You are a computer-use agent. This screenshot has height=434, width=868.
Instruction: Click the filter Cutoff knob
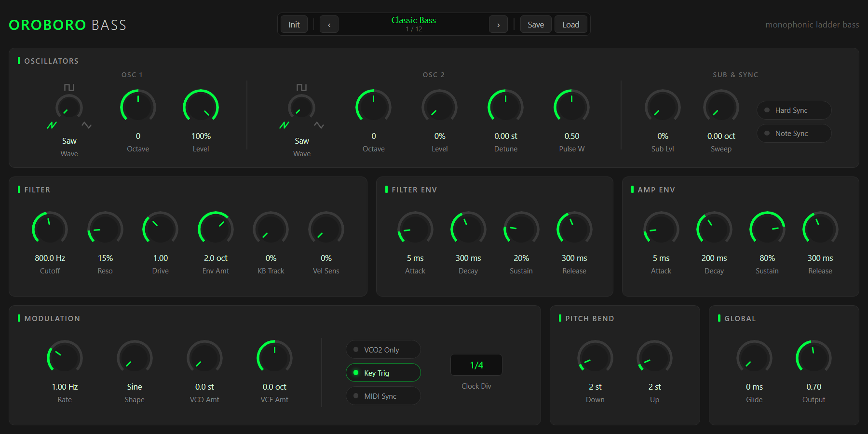point(50,229)
